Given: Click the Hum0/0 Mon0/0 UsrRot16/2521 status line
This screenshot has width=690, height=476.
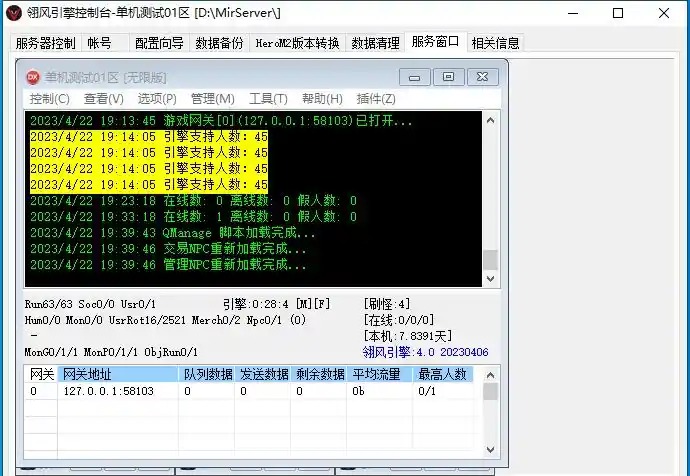Looking at the screenshot, I should (x=165, y=320).
